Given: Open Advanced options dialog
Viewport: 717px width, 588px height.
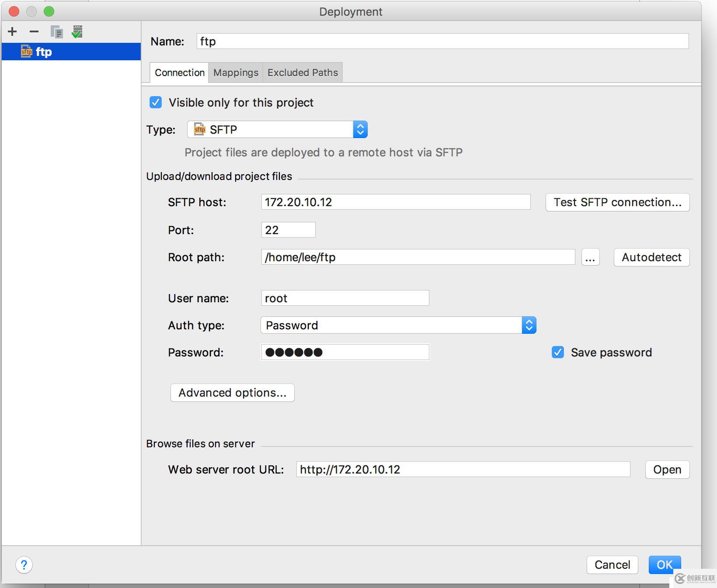Looking at the screenshot, I should [232, 393].
